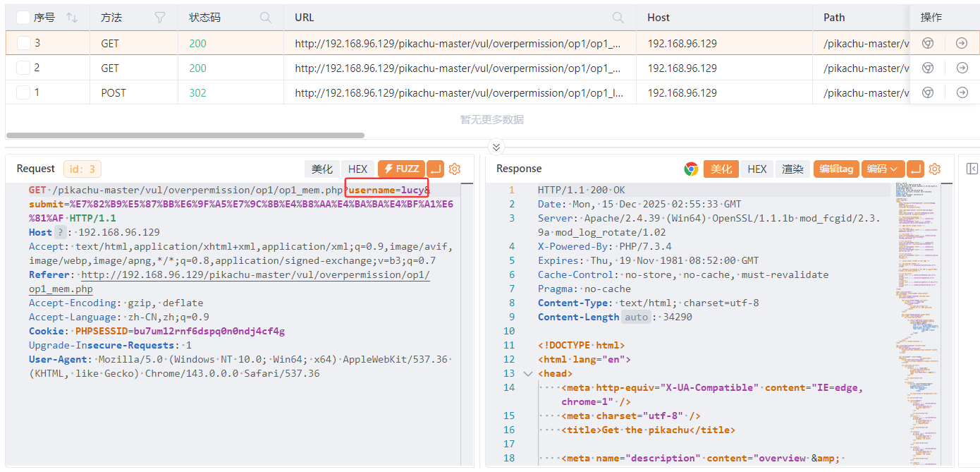Click the id: 3 tag beside Request
Image resolution: width=980 pixels, height=472 pixels.
pos(82,169)
